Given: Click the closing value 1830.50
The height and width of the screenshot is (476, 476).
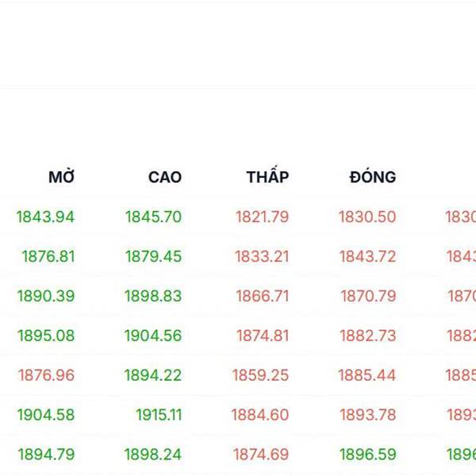Looking at the screenshot, I should click(x=367, y=217).
